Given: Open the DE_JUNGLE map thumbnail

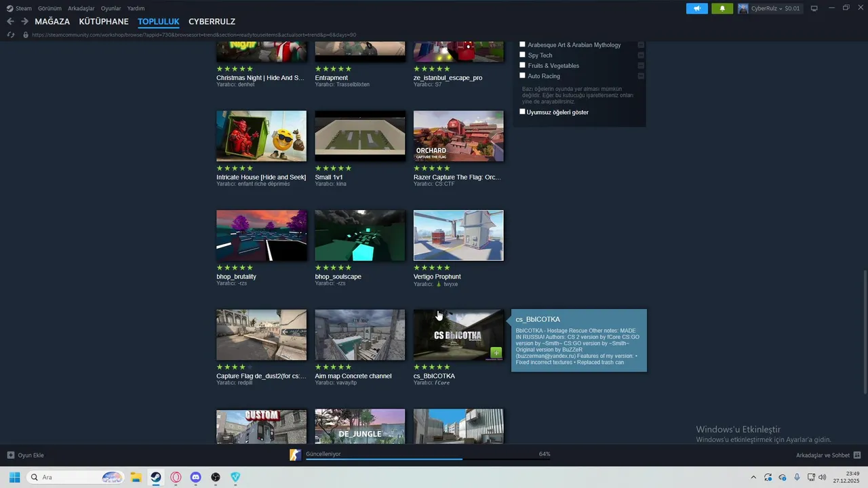Looking at the screenshot, I should coord(360,426).
